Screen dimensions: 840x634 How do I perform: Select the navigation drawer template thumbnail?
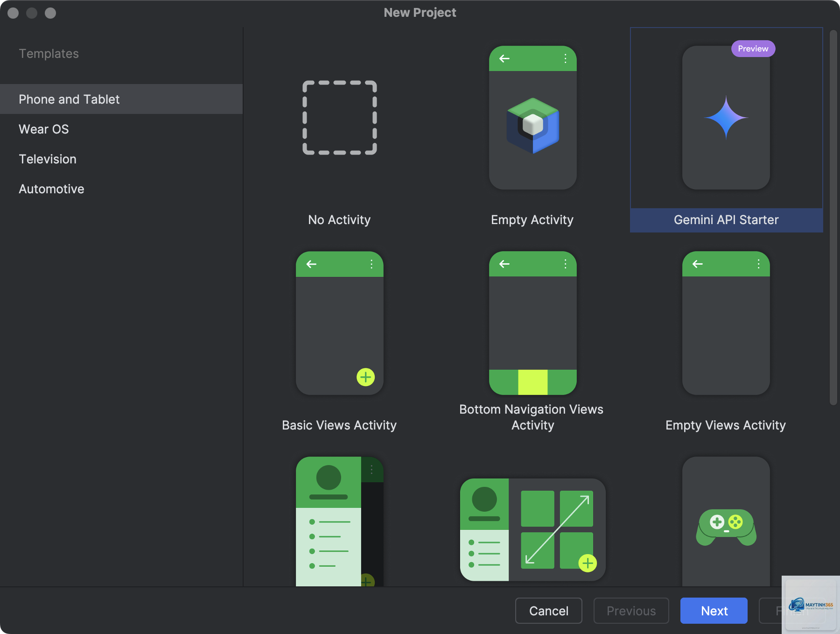339,521
